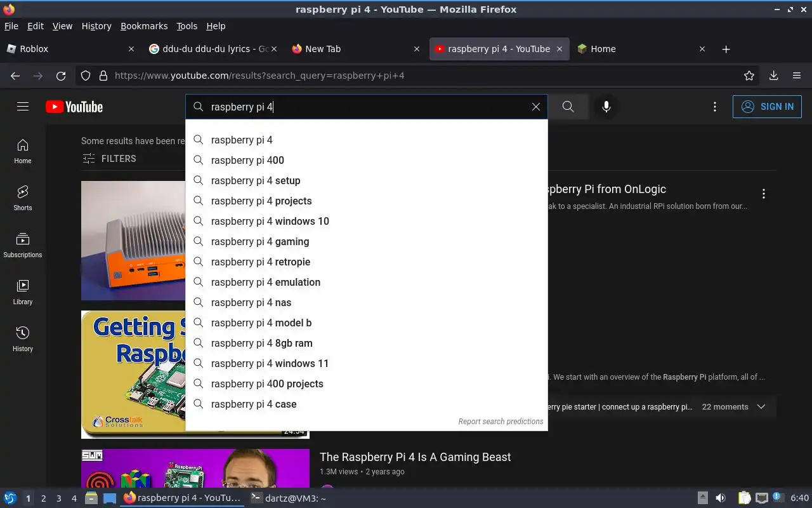The height and width of the screenshot is (508, 812).
Task: Open YouTube settings three-dot menu
Action: click(715, 107)
